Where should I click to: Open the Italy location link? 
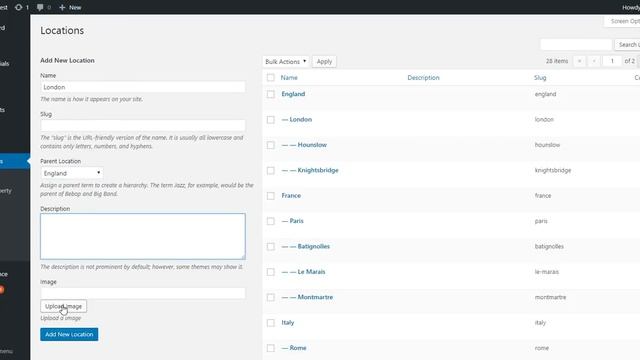(x=288, y=322)
